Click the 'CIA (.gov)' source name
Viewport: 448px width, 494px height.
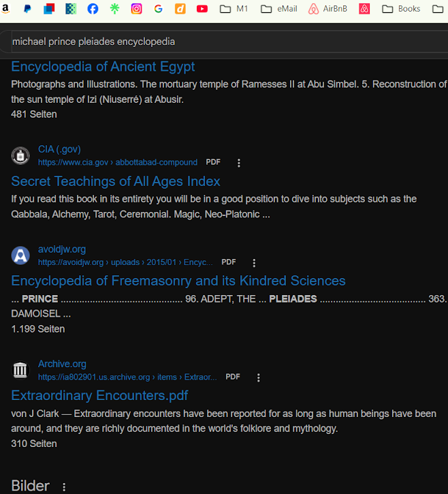[59, 149]
